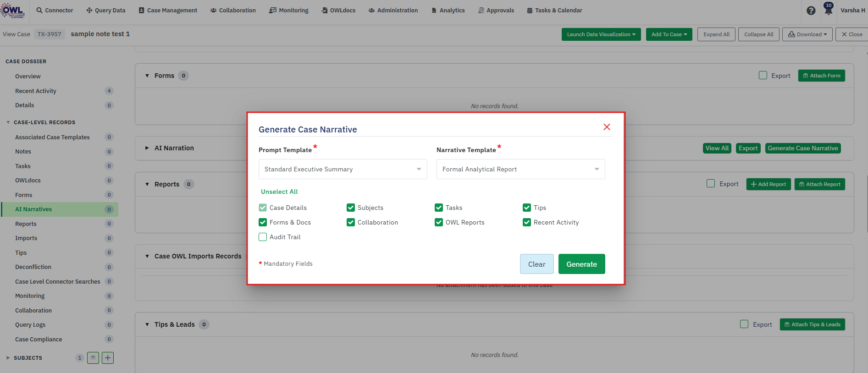Open the Query Data menu
This screenshot has height=373, width=868.
pyautogui.click(x=105, y=10)
